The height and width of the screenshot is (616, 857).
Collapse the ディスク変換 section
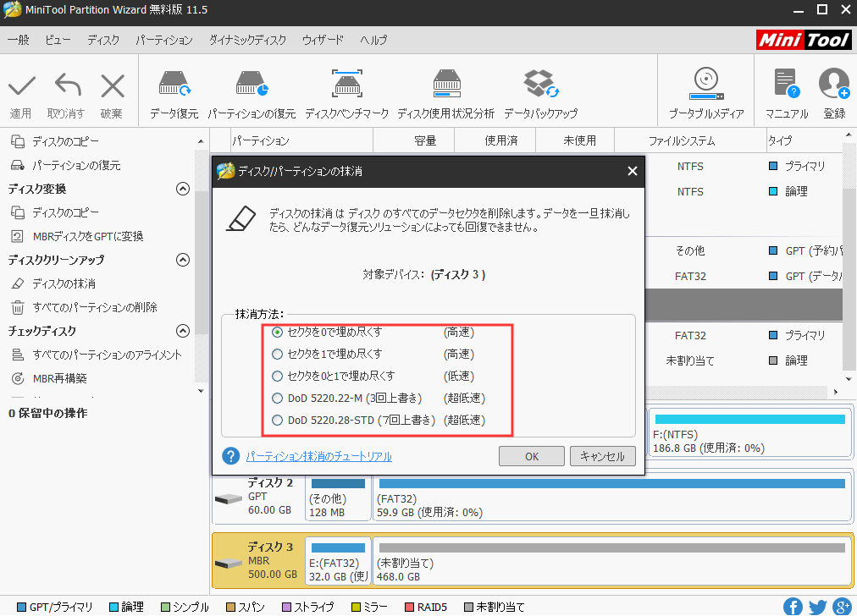pos(183,189)
